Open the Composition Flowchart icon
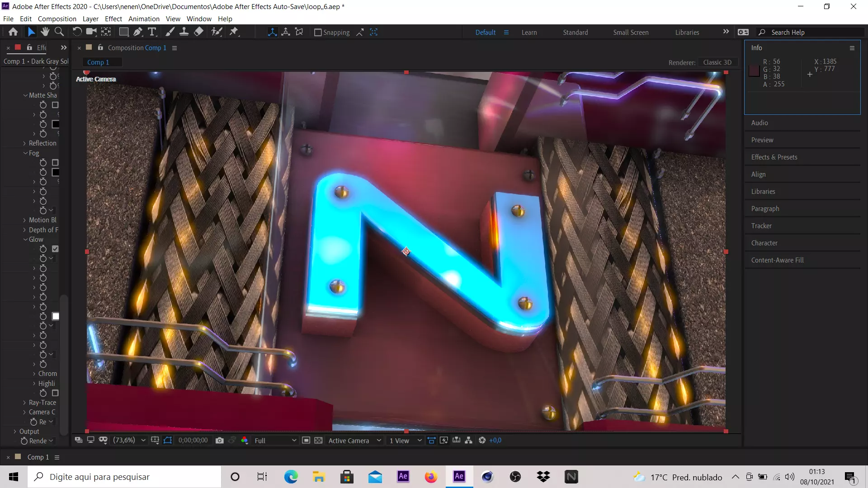 (469, 440)
